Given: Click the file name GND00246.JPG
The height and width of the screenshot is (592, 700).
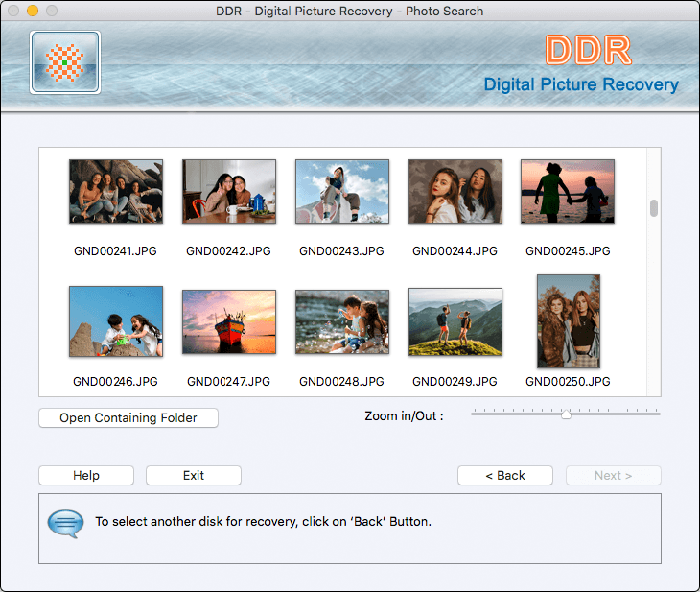Looking at the screenshot, I should pos(115,382).
